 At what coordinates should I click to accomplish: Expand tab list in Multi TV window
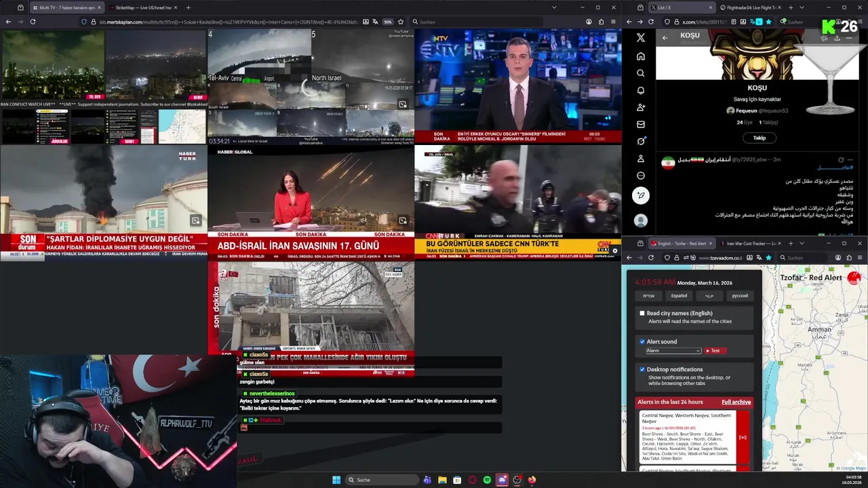click(554, 7)
